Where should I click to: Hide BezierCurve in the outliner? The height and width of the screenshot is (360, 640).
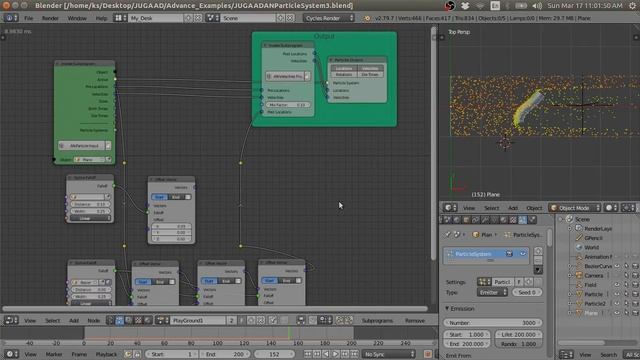pyautogui.click(x=618, y=266)
